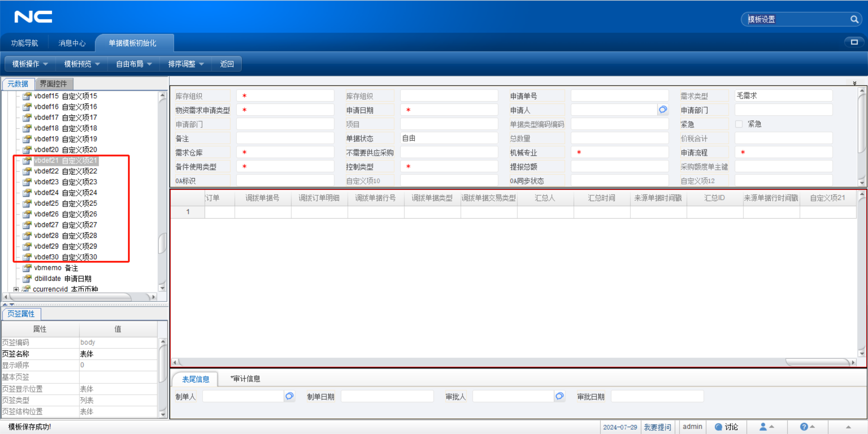868x434 pixels.
Task: Expand the ccurrencyid tree node
Action: coord(16,289)
